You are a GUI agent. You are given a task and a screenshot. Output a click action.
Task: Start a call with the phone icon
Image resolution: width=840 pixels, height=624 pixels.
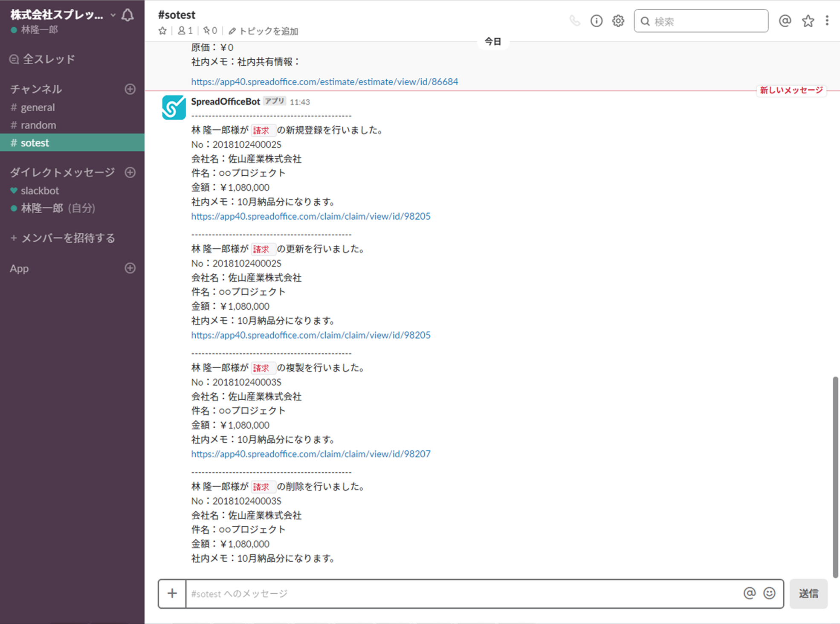[x=575, y=20]
